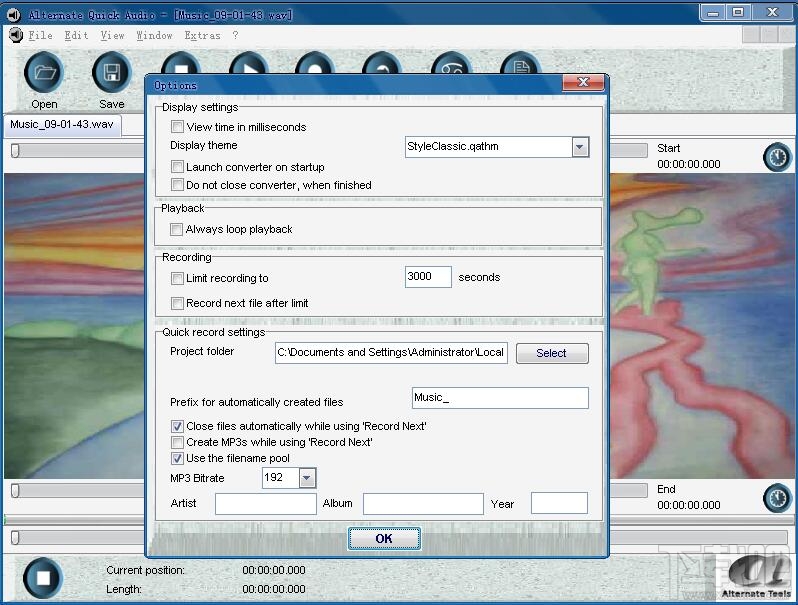Minimize the Alternate Quick Audio window
798x605 pixels.
(x=713, y=12)
